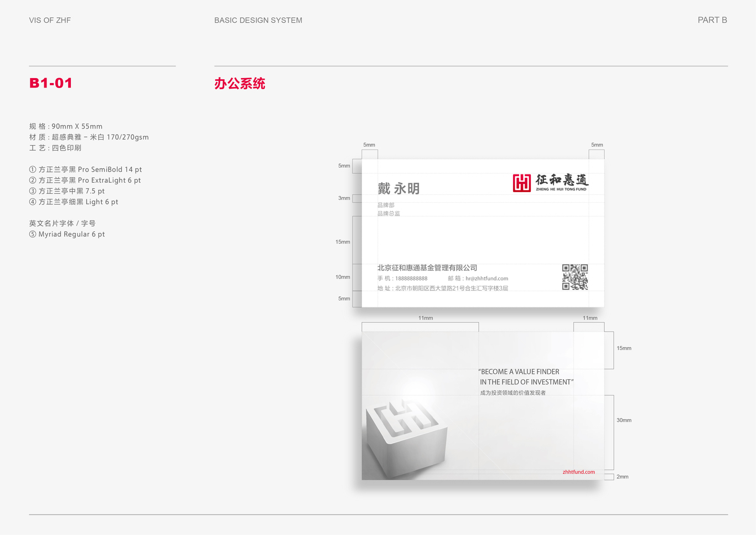Click the red H logo on business card
This screenshot has height=535, width=756.
(x=521, y=183)
